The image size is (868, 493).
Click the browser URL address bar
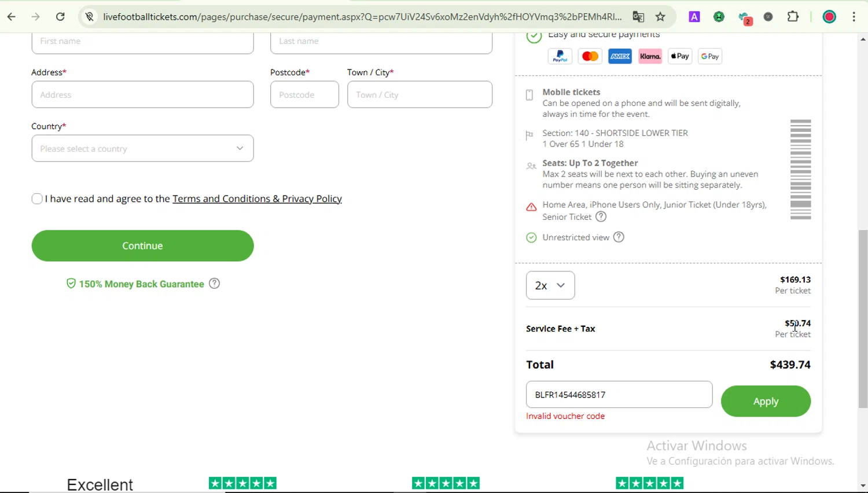(362, 17)
